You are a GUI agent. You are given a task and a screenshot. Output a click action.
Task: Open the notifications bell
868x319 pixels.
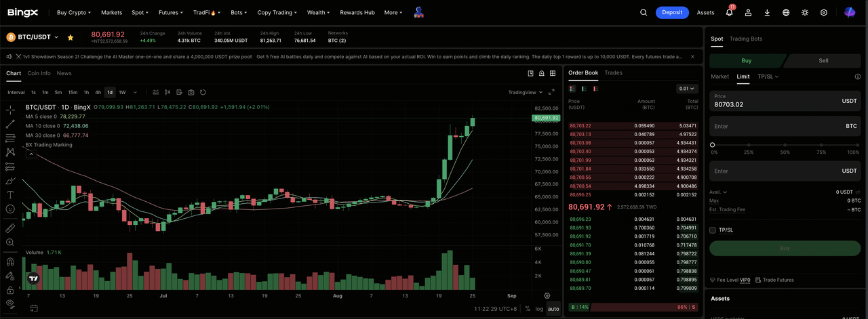pos(730,12)
